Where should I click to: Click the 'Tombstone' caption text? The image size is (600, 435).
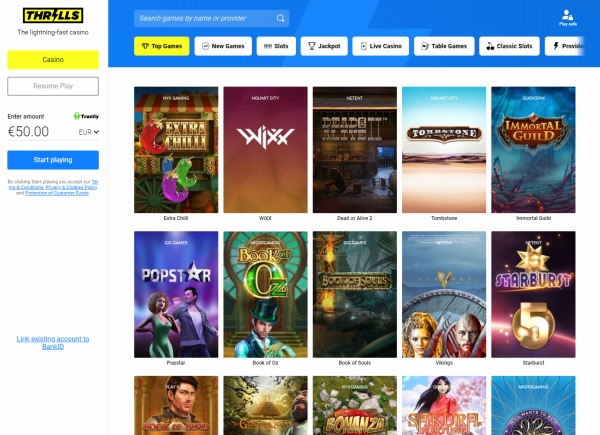444,218
